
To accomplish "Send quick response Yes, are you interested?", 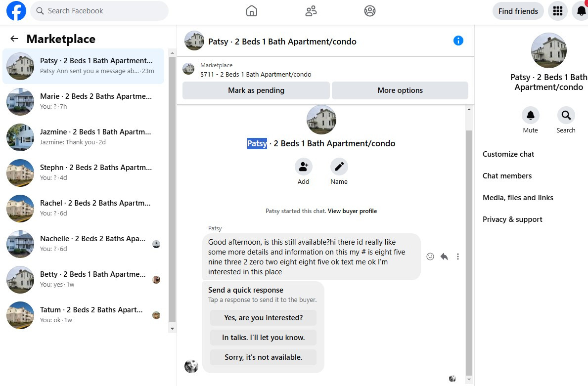I will click(263, 318).
